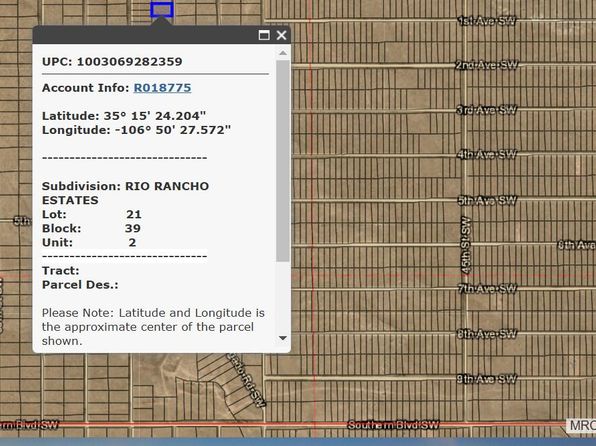Click the 8th Ave SW street label

(487, 334)
